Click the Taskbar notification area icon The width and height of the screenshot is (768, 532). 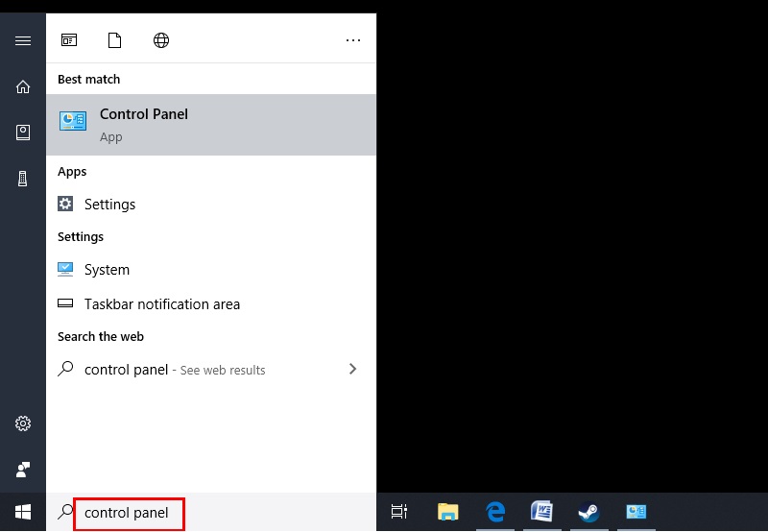(x=65, y=303)
